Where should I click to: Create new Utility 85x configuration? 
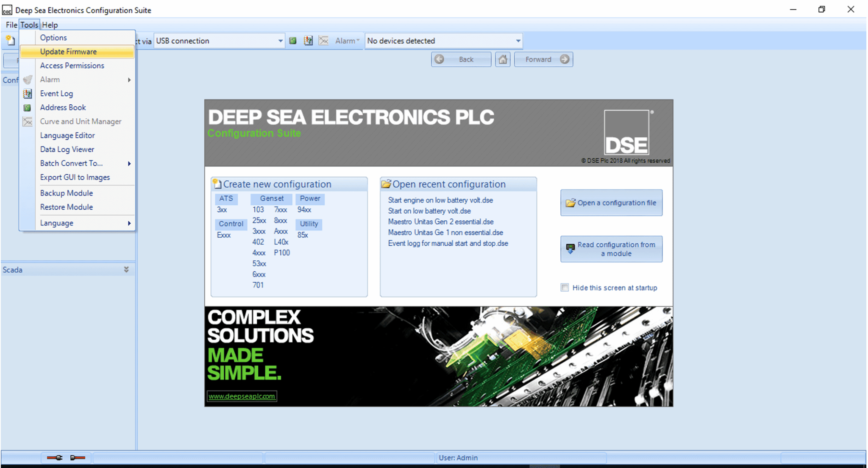303,235
